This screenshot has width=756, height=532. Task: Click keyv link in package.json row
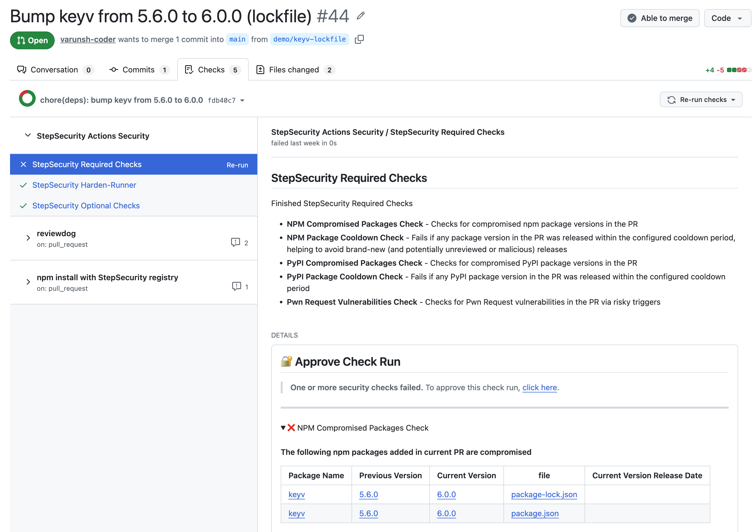(x=297, y=513)
